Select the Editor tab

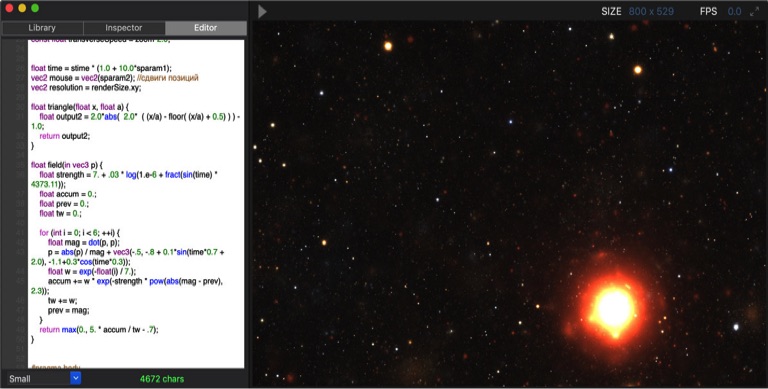click(x=206, y=28)
